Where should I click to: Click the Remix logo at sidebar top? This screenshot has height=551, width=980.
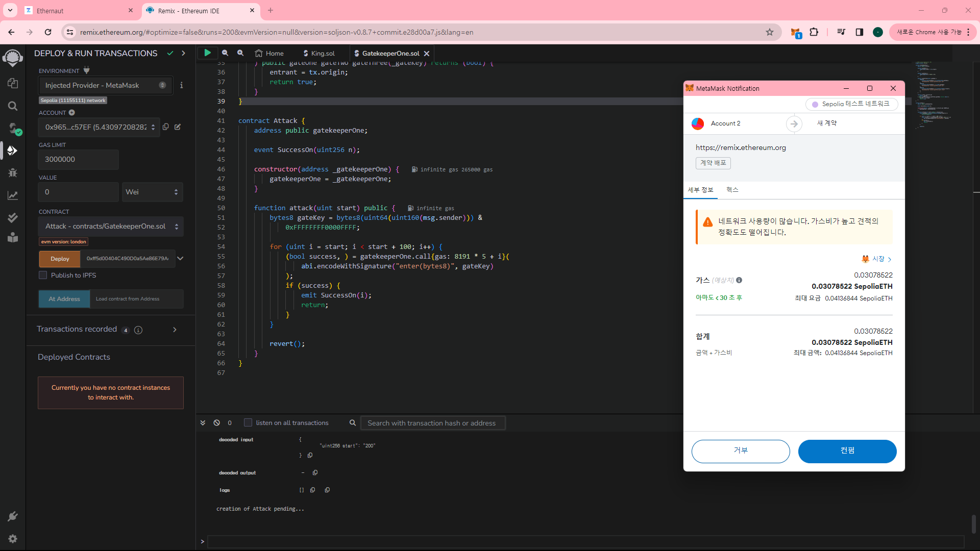[13, 58]
